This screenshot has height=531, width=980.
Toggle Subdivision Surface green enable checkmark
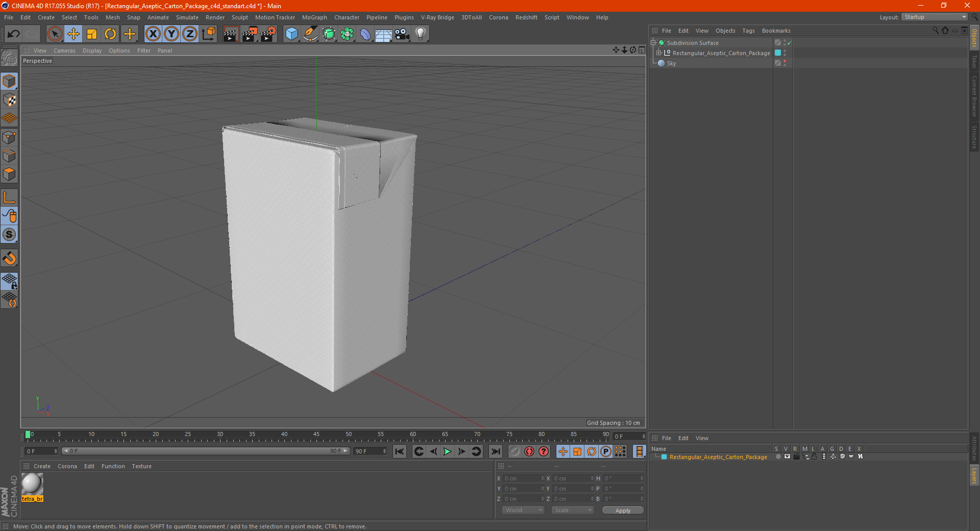tap(789, 43)
